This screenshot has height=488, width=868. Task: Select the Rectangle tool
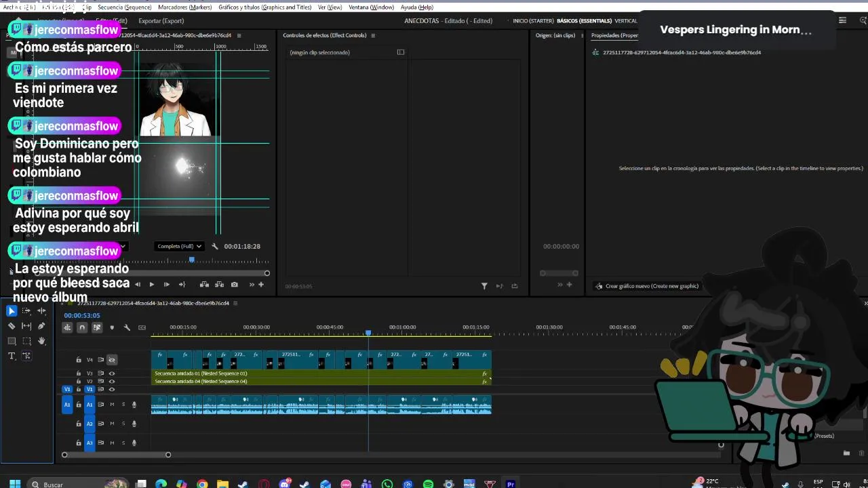pyautogui.click(x=12, y=341)
